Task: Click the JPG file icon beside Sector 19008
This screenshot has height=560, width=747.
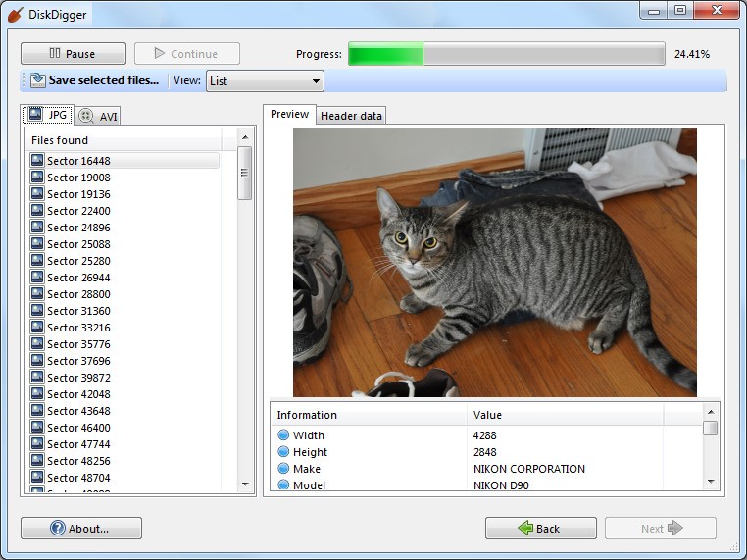Action: click(37, 178)
